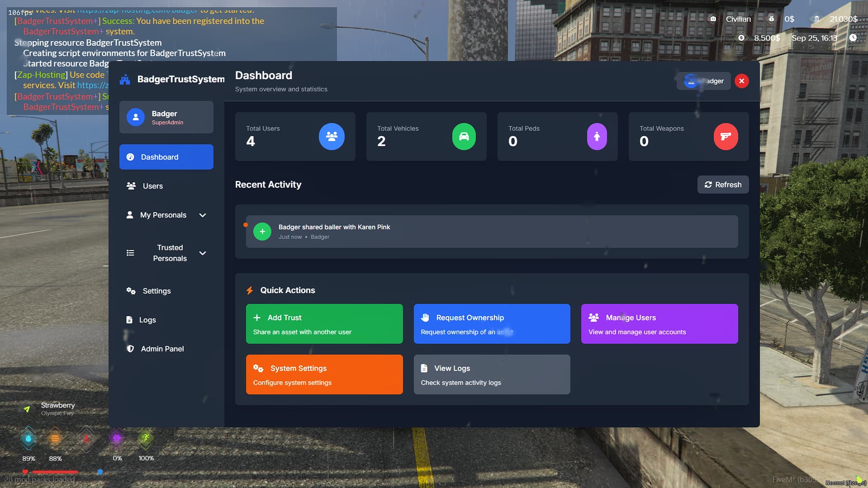Click the Total Vehicles value 2
868x488 pixels.
pos(381,142)
